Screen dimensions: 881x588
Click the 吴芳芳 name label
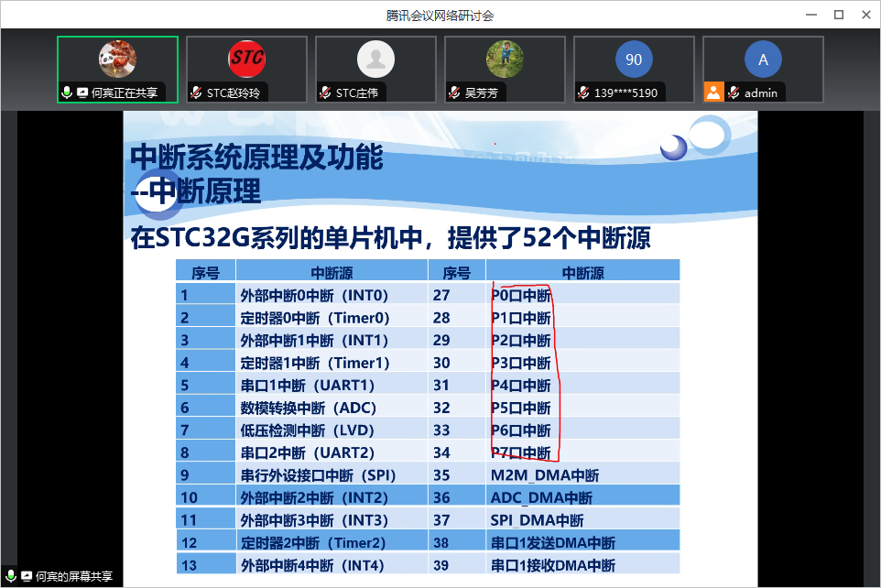click(x=482, y=93)
